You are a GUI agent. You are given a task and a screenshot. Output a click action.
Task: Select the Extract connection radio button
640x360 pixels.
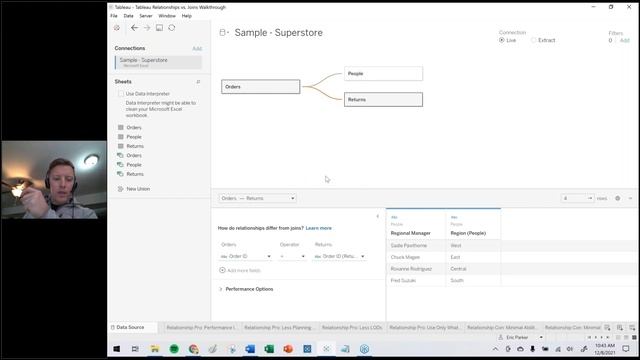click(533, 40)
